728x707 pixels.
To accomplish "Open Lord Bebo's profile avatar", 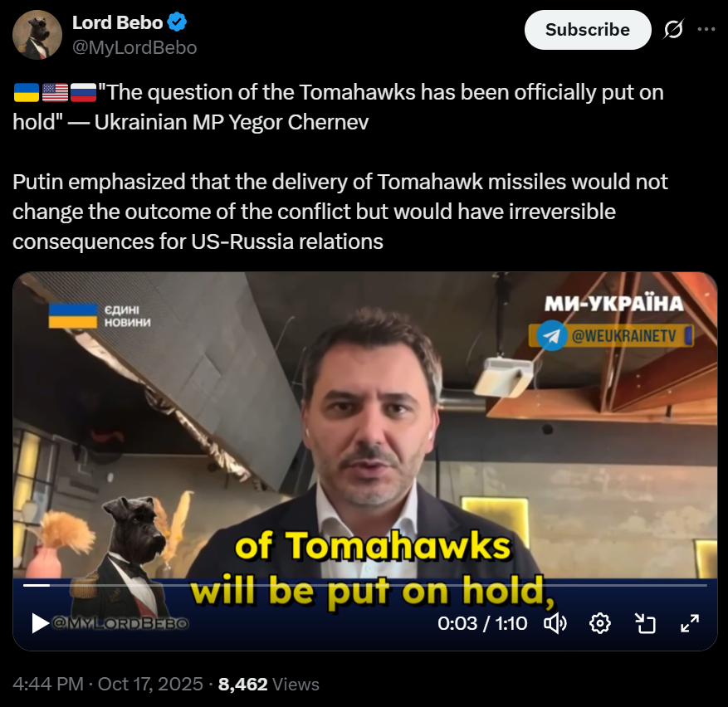I will [37, 35].
